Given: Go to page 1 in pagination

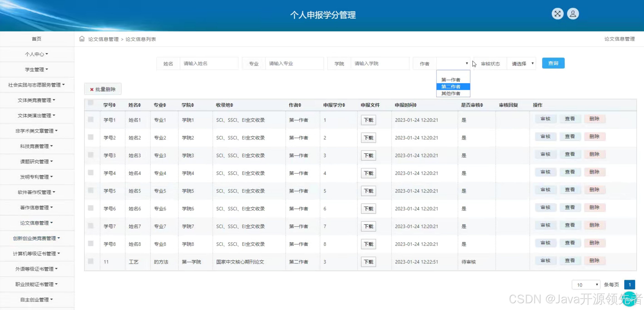Looking at the screenshot, I should tap(629, 285).
